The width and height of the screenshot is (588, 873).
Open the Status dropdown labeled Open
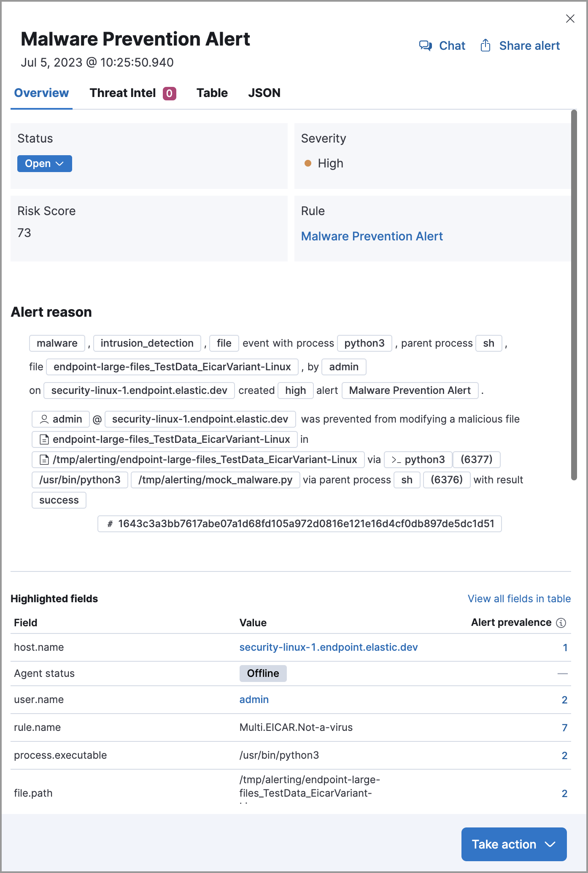click(x=44, y=164)
